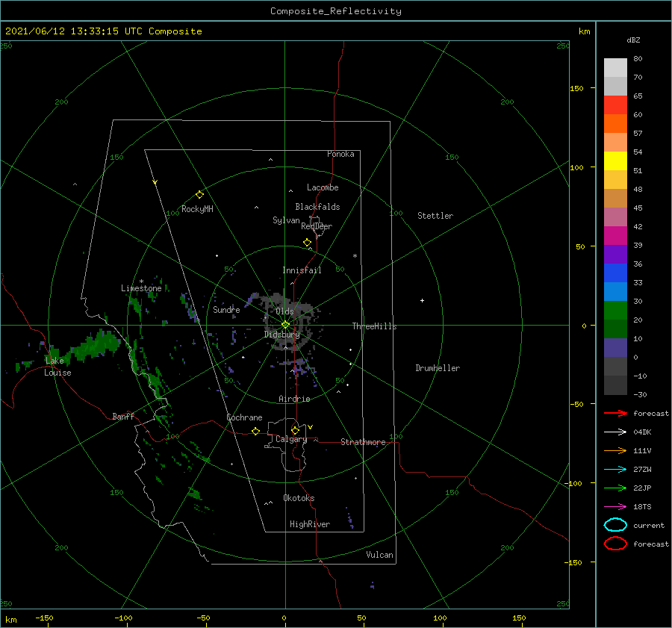
Task: Click the Banff label
Action: tap(123, 417)
